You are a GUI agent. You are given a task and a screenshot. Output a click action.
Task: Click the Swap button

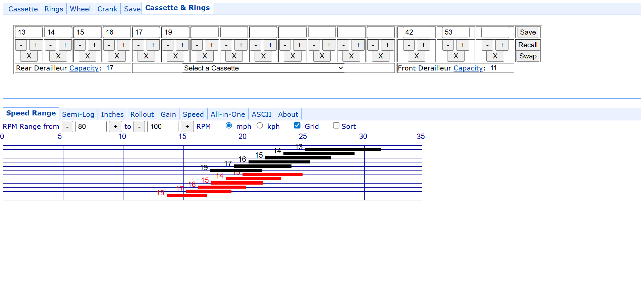point(528,56)
